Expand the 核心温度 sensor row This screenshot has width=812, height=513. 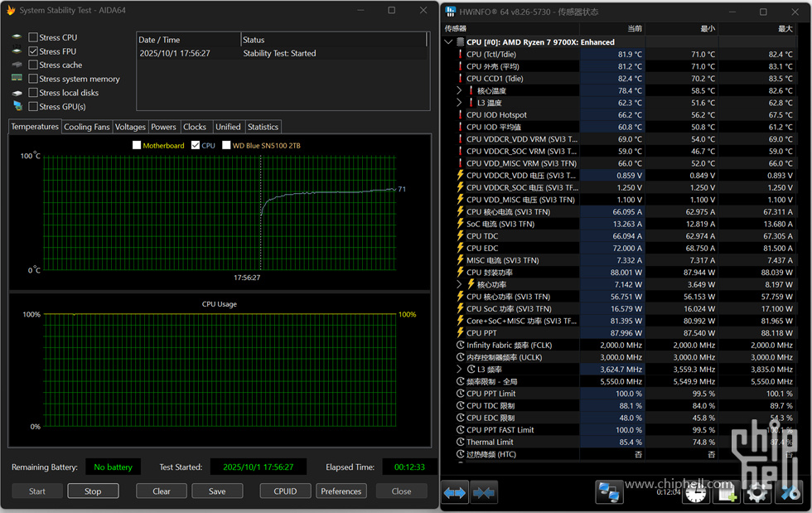[459, 90]
